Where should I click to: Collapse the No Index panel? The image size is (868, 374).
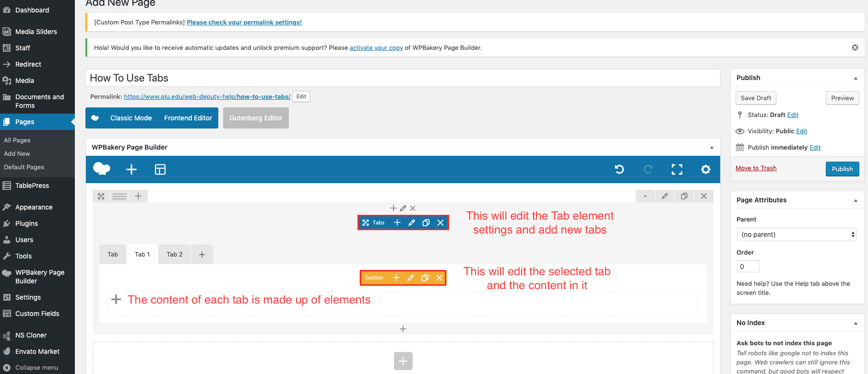coord(856,323)
